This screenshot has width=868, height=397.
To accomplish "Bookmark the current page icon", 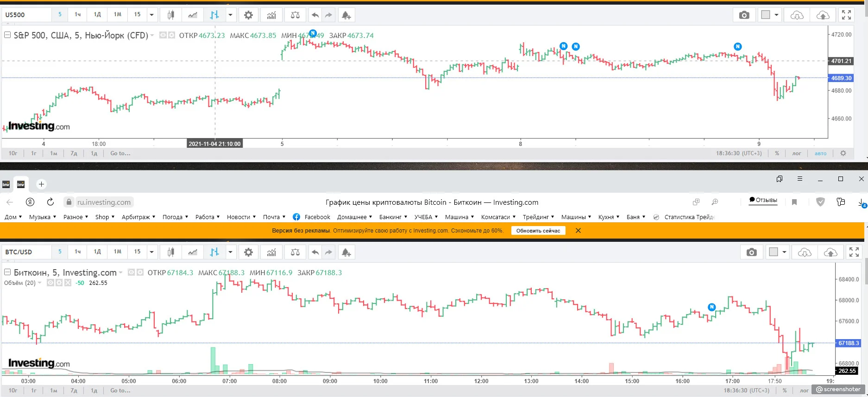I will point(794,202).
